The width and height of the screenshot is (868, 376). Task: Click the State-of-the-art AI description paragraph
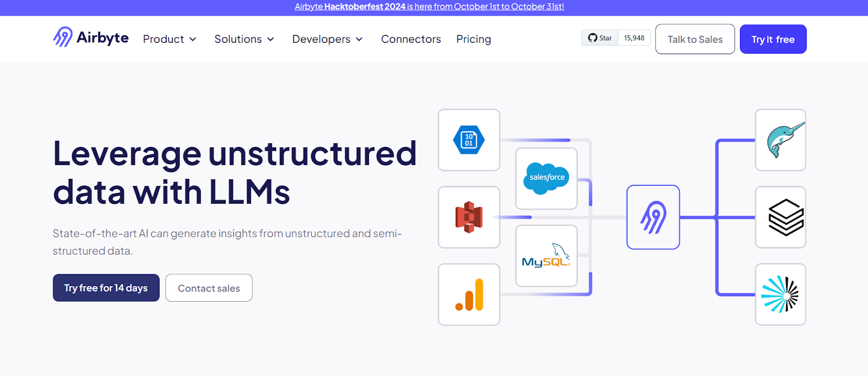227,242
